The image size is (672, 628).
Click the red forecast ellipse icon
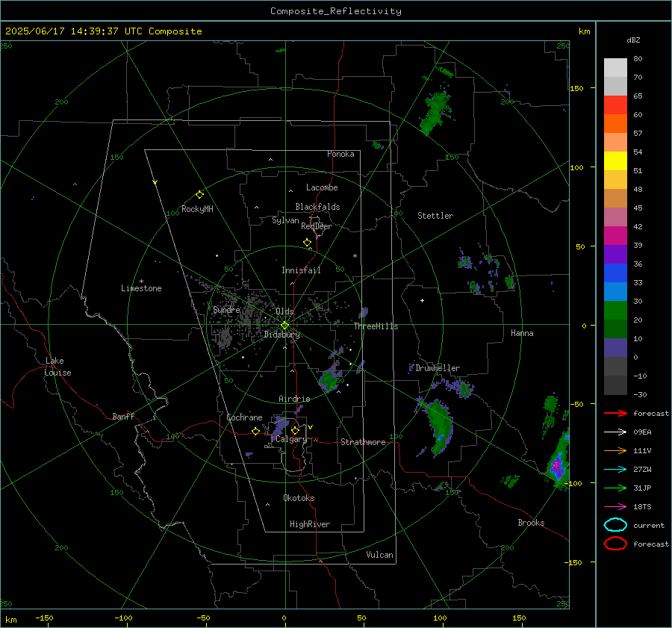point(615,544)
